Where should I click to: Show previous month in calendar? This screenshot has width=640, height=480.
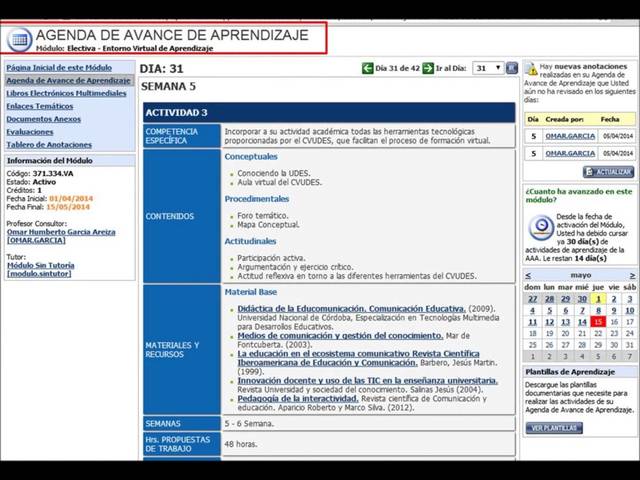tap(528, 276)
